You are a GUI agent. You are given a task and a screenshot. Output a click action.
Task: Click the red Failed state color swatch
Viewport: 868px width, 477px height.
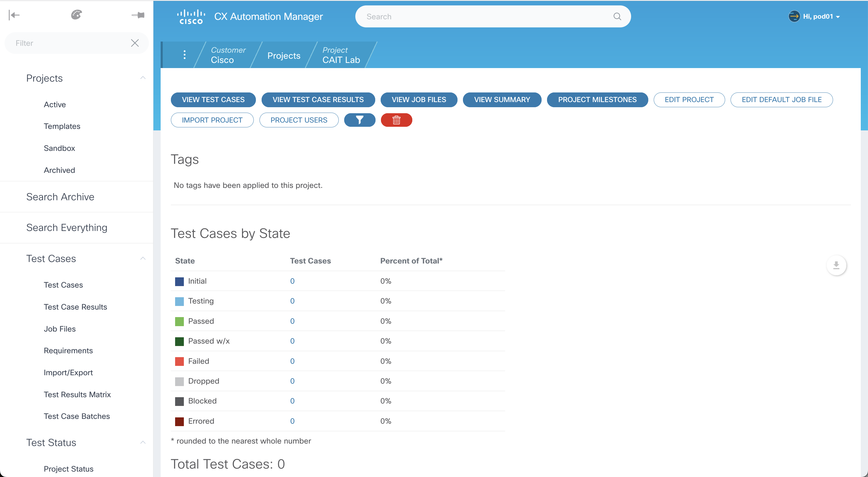pyautogui.click(x=179, y=361)
